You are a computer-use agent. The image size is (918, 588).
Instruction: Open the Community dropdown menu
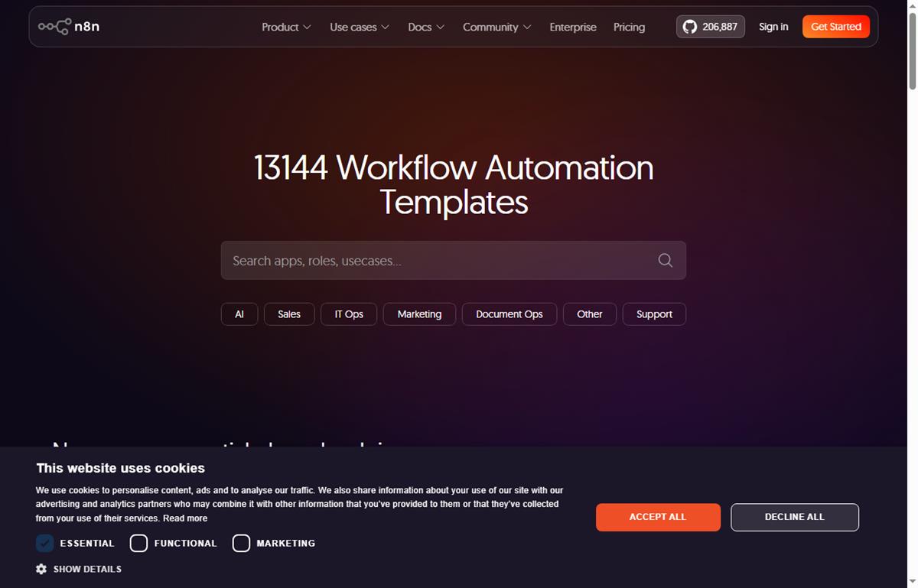point(496,27)
